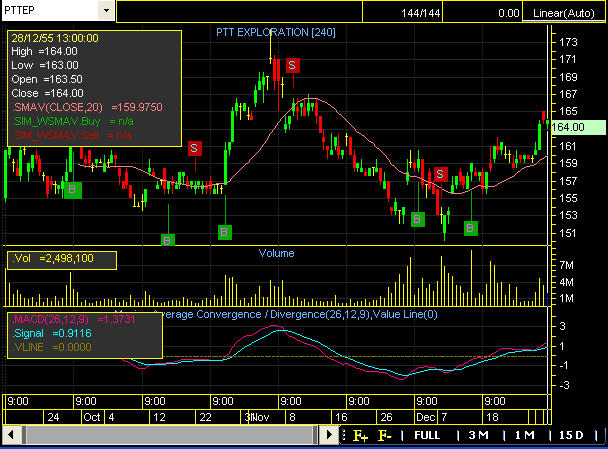The width and height of the screenshot is (608, 449).
Task: Click the VLINE =0.0000 value
Action: pos(52,347)
